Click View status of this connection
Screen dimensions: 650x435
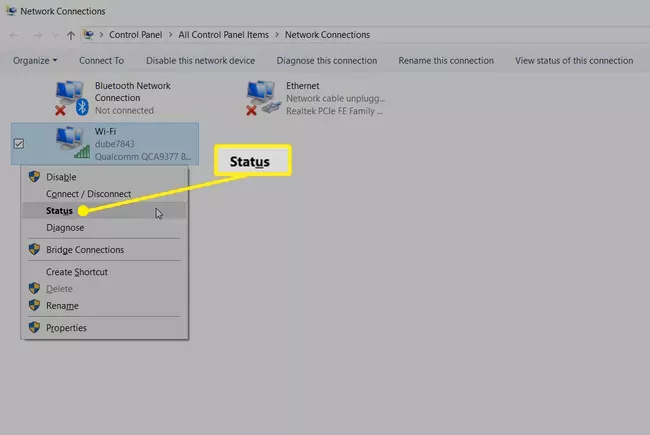(574, 61)
